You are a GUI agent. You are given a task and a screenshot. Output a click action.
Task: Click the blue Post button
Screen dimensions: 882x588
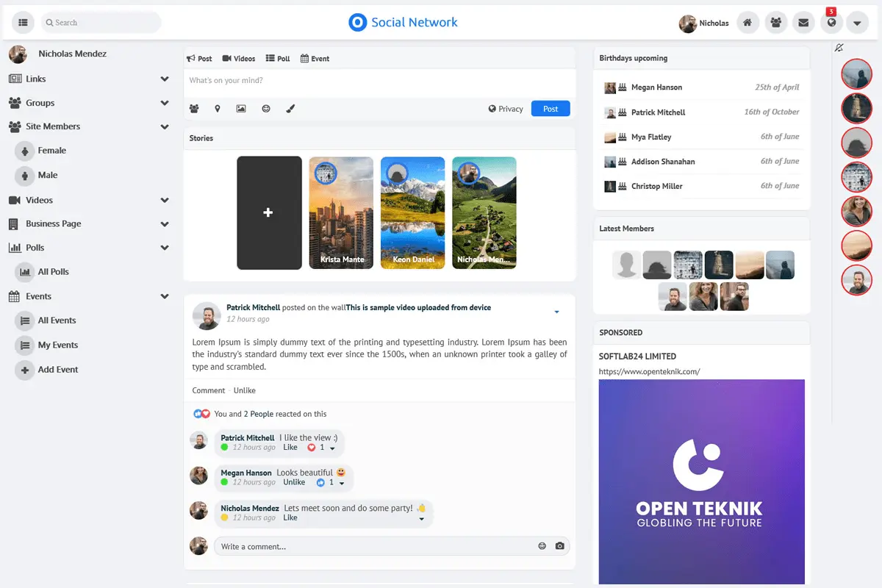551,108
